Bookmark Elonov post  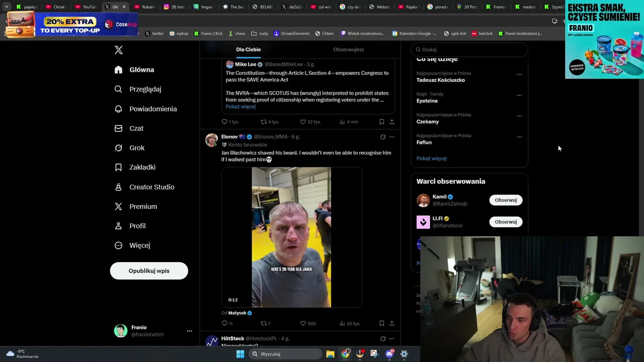point(382,323)
